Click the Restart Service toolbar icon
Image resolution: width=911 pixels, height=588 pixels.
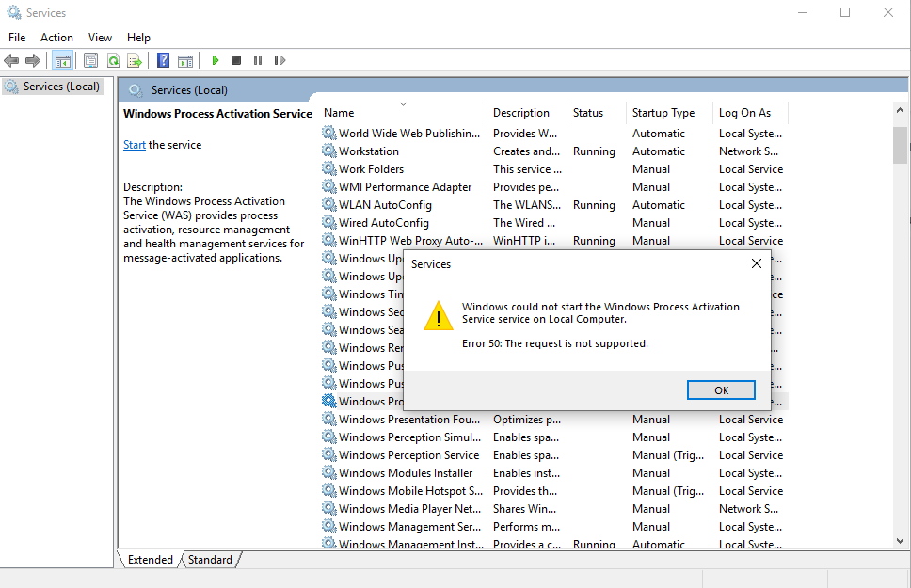[x=280, y=60]
